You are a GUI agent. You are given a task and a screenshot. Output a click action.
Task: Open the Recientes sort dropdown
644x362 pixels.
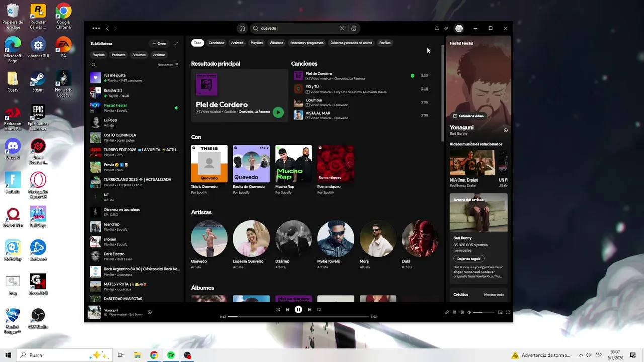168,65
